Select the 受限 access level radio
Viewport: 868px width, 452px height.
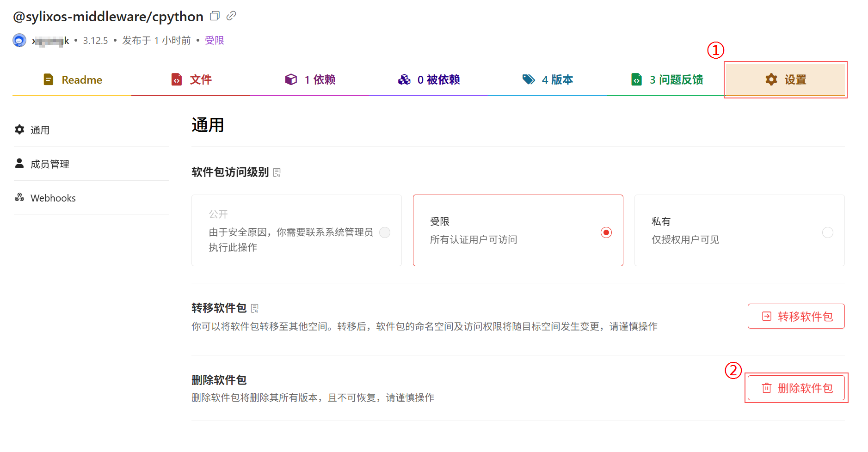[606, 232]
